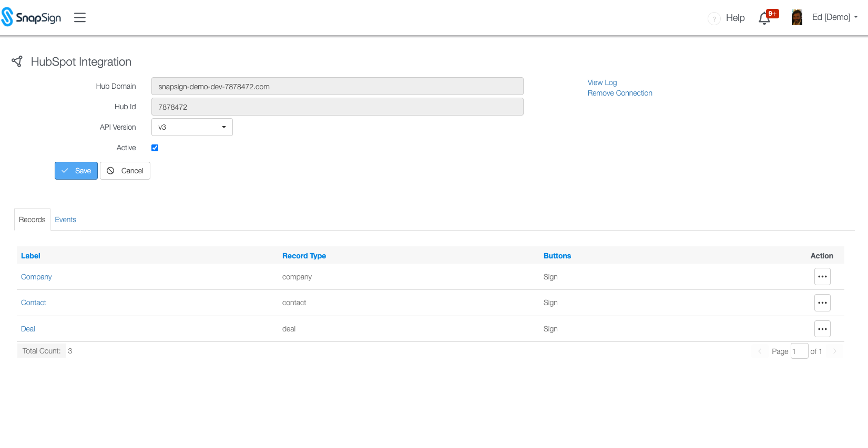
Task: Click the 'company' record type cell
Action: [297, 277]
